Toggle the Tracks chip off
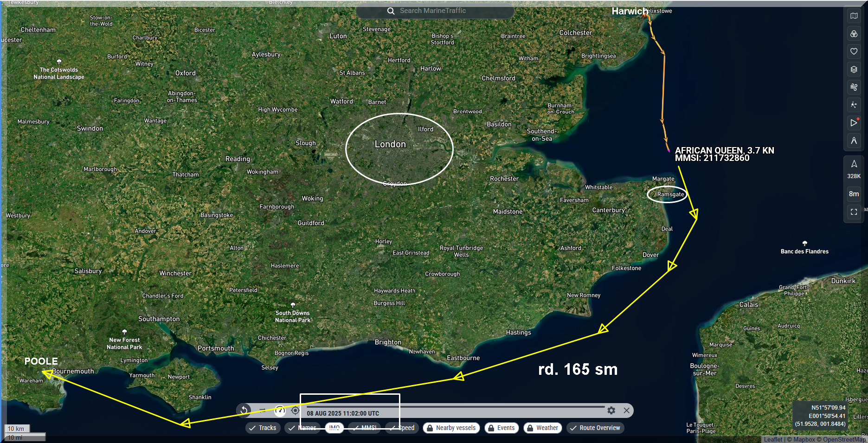This screenshot has height=443, width=868. (x=263, y=428)
